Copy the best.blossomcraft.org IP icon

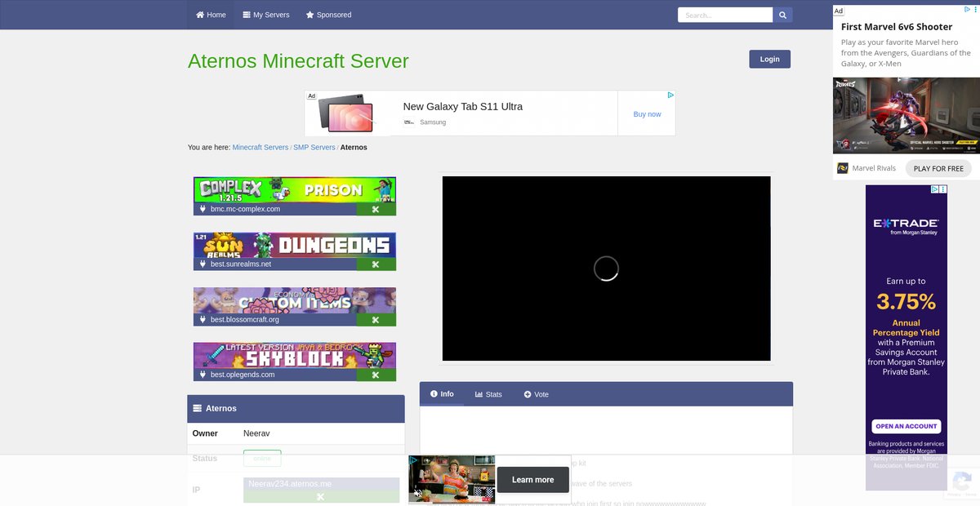pos(376,320)
